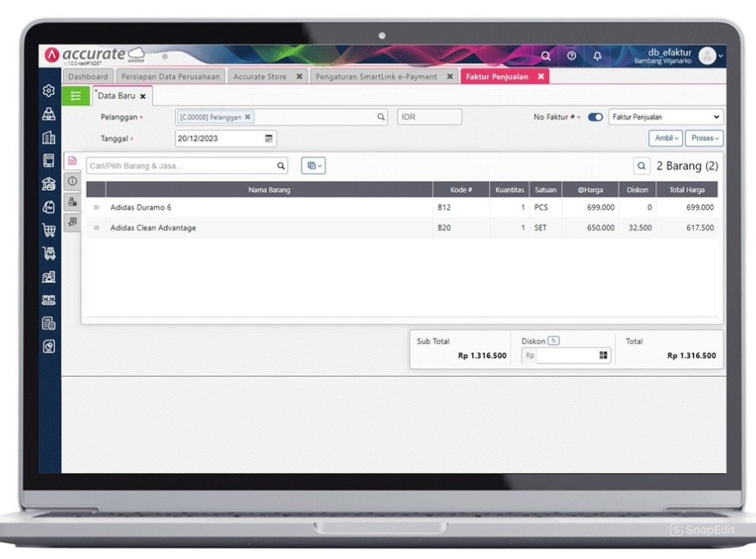Expand the Ambil dropdown button
756x559 pixels.
click(x=666, y=138)
